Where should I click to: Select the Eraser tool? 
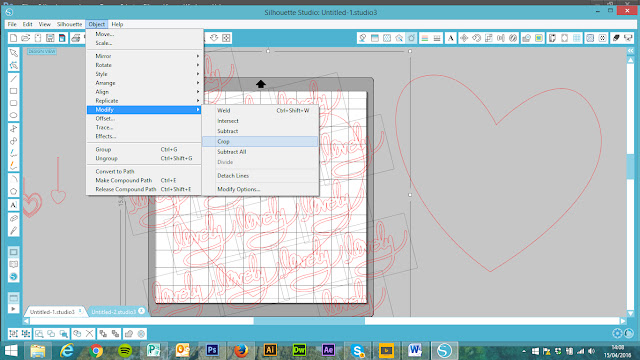coord(13,218)
